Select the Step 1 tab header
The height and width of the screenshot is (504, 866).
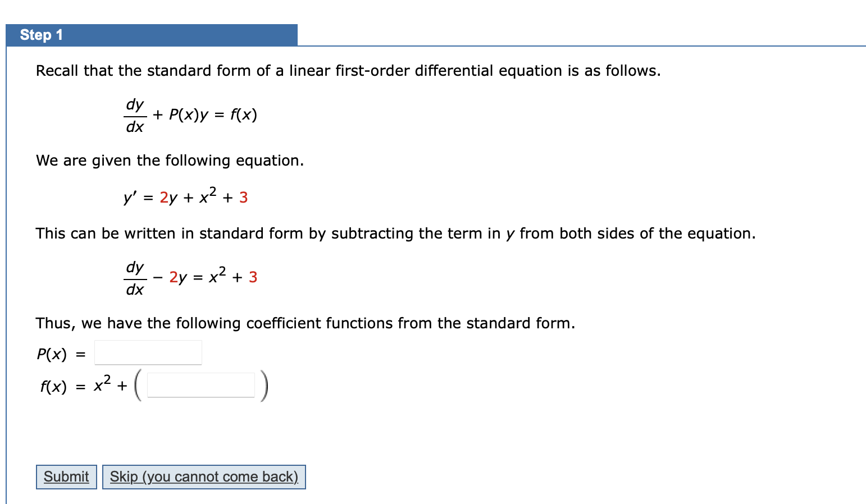(x=40, y=35)
